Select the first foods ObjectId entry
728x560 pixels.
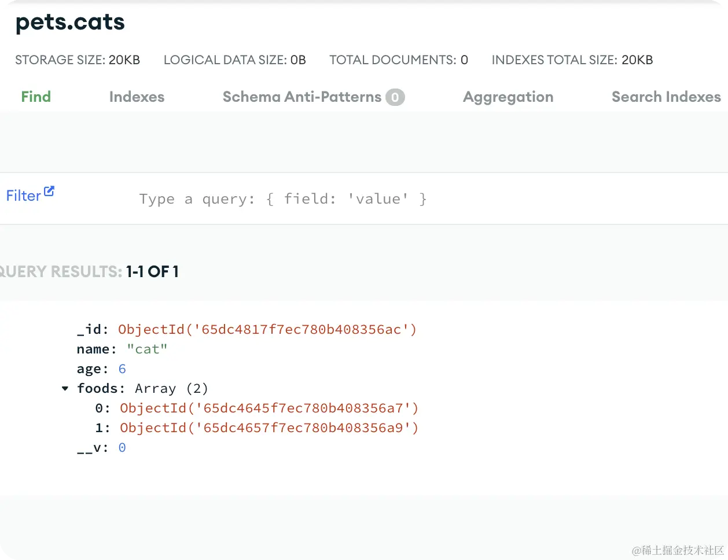[x=269, y=408]
